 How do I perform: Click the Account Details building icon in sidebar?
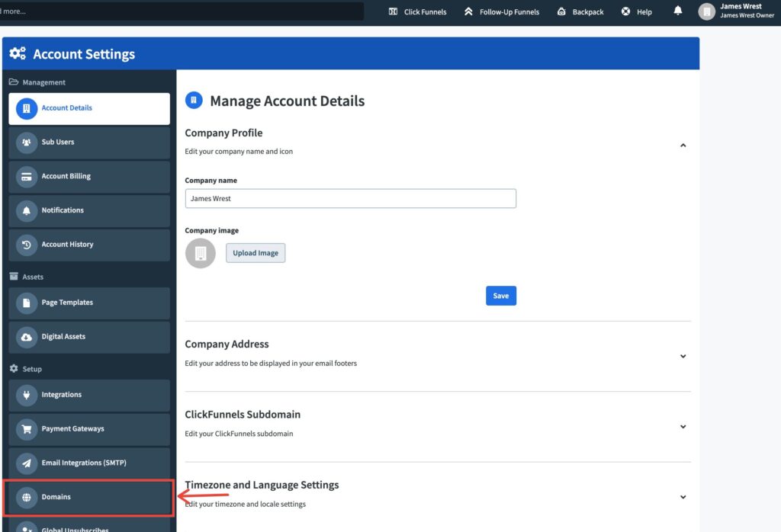[x=27, y=108]
